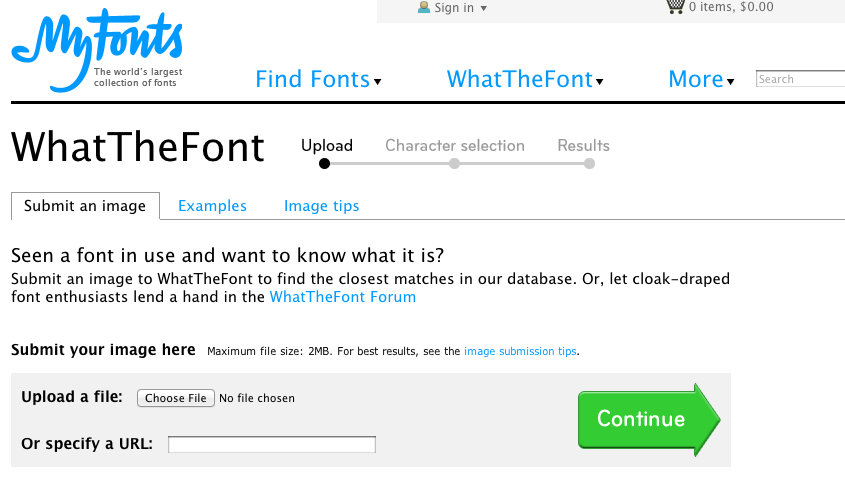Click the 0 items, $0.00 cart text
This screenshot has width=845, height=483.
click(x=731, y=7)
